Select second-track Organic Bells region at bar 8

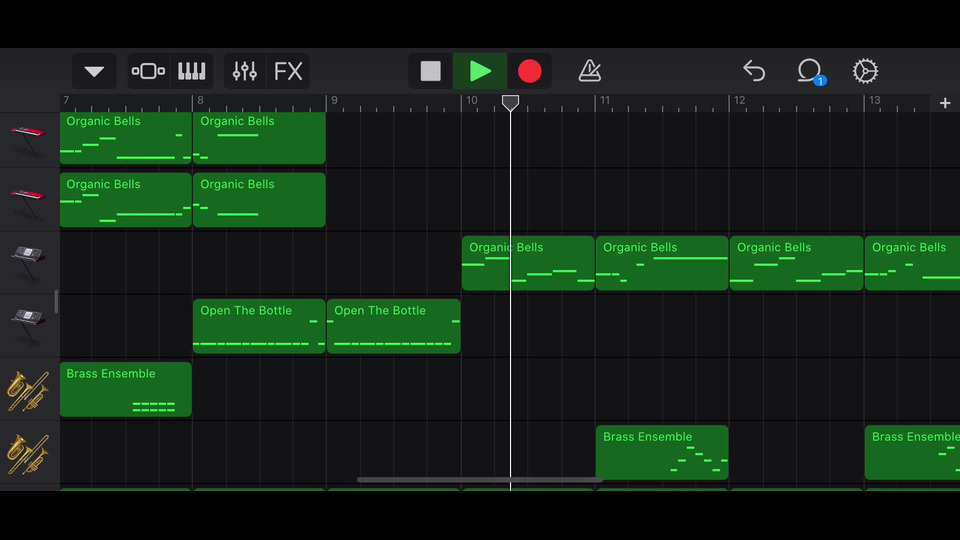[259, 200]
